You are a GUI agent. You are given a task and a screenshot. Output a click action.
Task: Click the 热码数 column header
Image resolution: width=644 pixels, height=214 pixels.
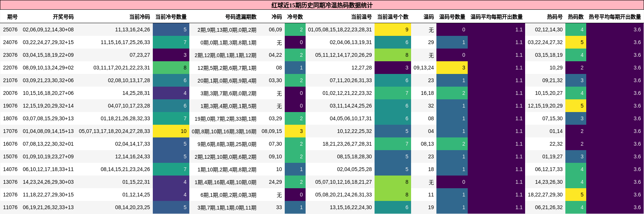[575, 17]
